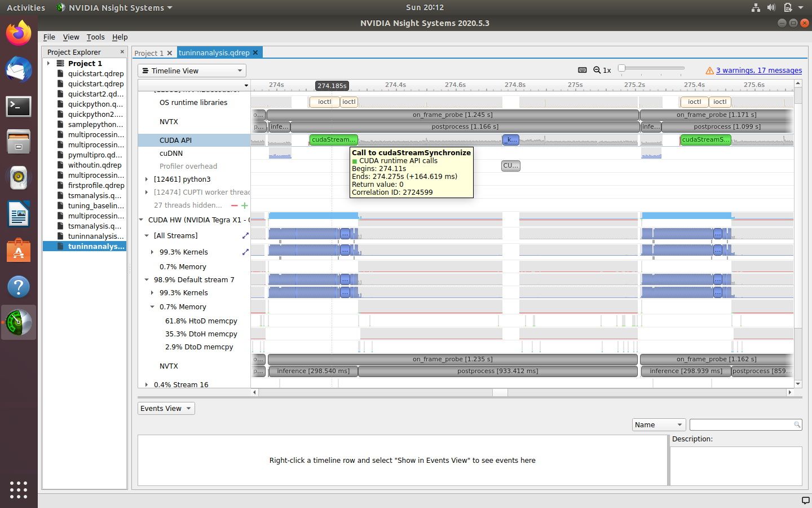Select tuning_baselin... in Project Explorer
The height and width of the screenshot is (508, 812).
[96, 205]
